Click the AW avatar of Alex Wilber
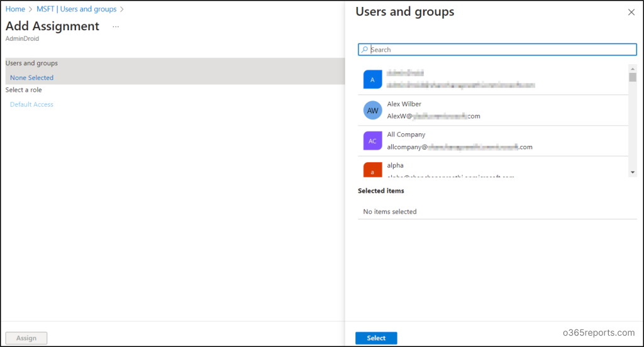Screen dimensions: 644x347 tap(372, 111)
